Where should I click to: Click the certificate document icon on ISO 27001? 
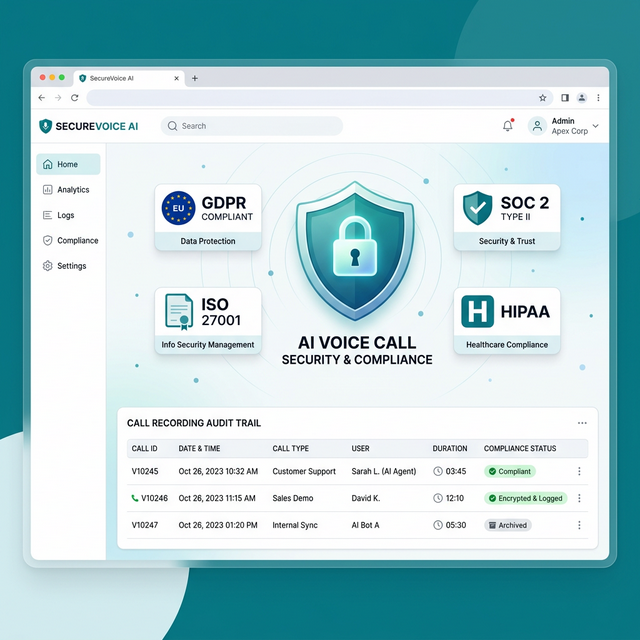(179, 312)
